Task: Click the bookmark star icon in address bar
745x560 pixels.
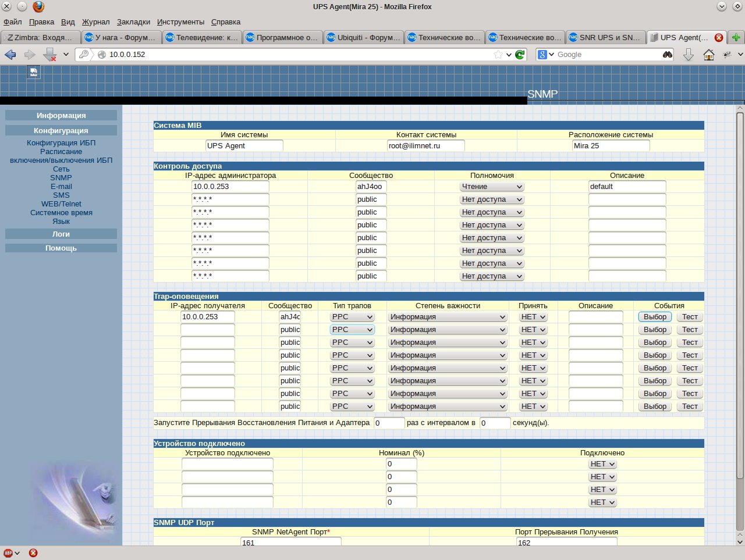Action: tap(498, 55)
